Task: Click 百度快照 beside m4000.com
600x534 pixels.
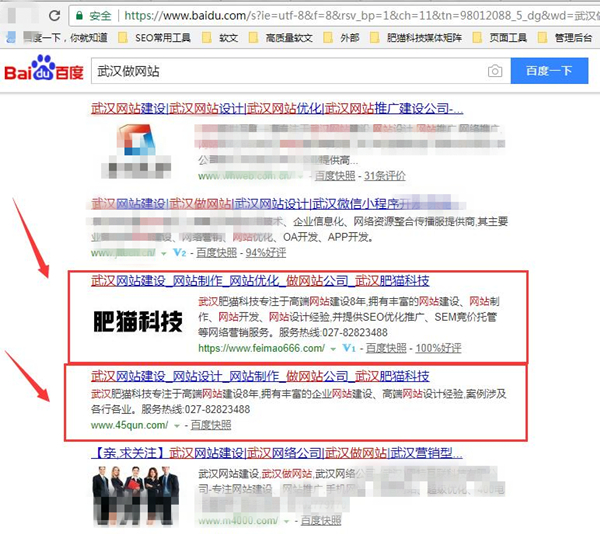Action: [x=321, y=521]
